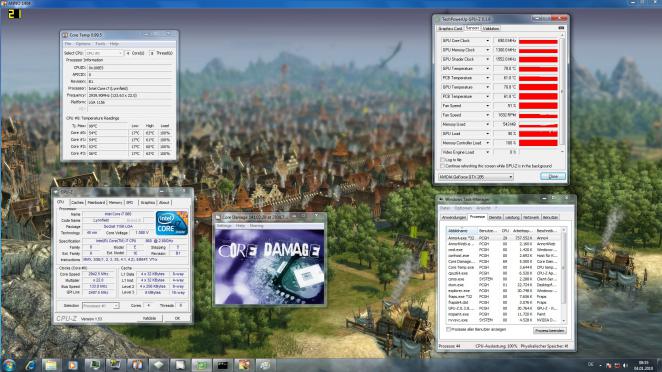The height and width of the screenshot is (372, 662).
Task: Open the GPU Core Clock sensor dropdown
Action: click(488, 41)
